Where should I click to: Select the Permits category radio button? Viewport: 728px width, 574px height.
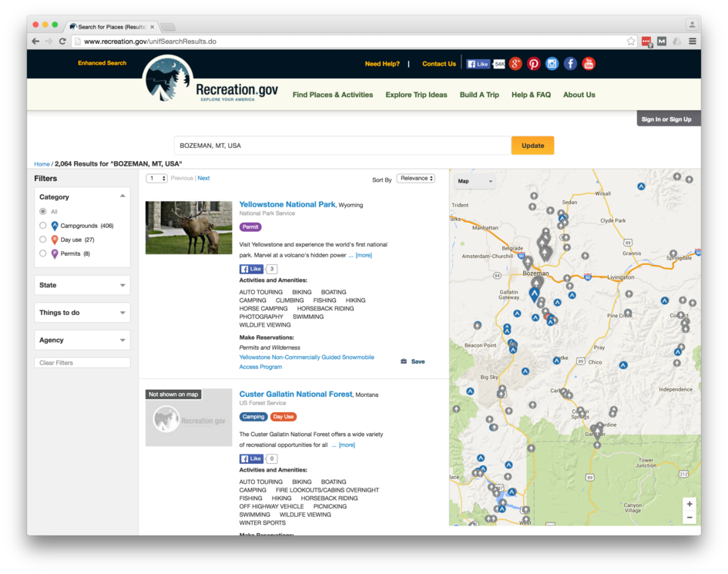(x=43, y=253)
